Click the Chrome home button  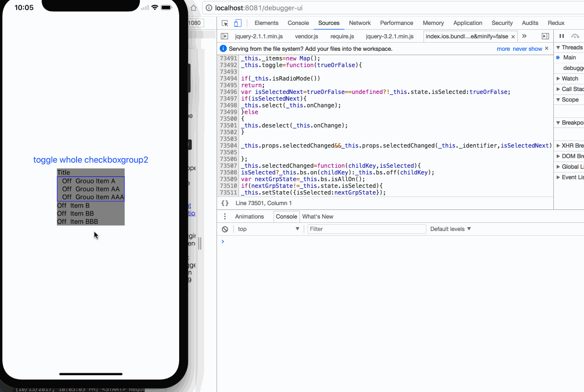[194, 8]
